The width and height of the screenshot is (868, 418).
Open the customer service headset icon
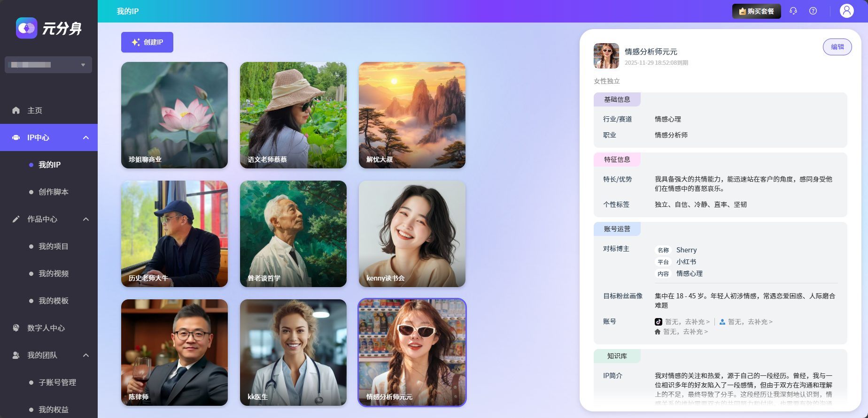793,11
